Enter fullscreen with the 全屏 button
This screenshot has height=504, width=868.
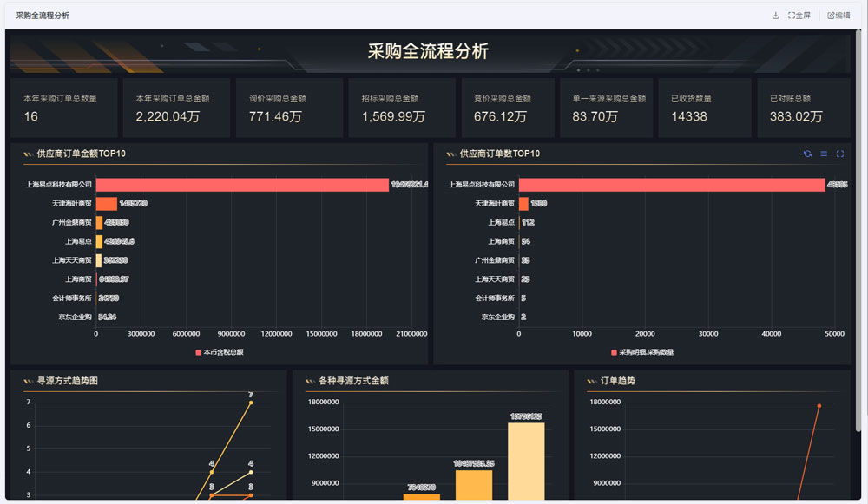799,16
